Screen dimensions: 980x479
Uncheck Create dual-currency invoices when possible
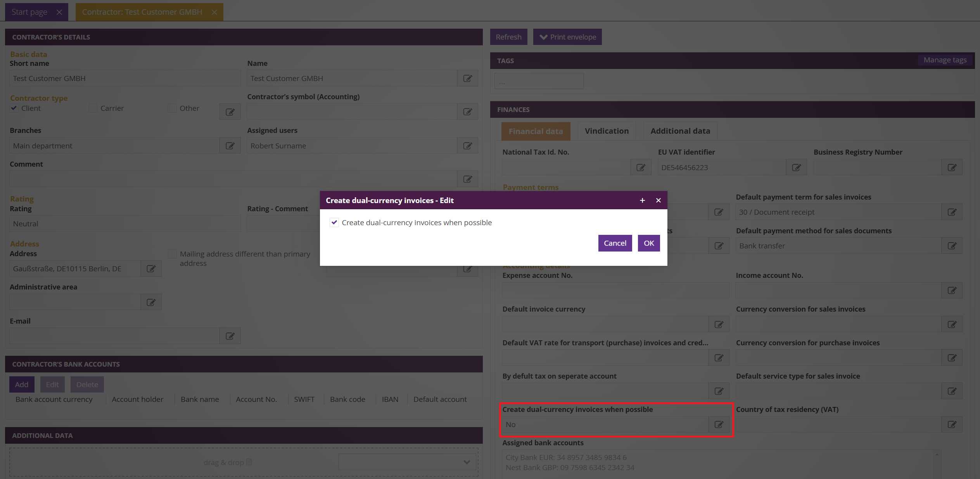[334, 222]
